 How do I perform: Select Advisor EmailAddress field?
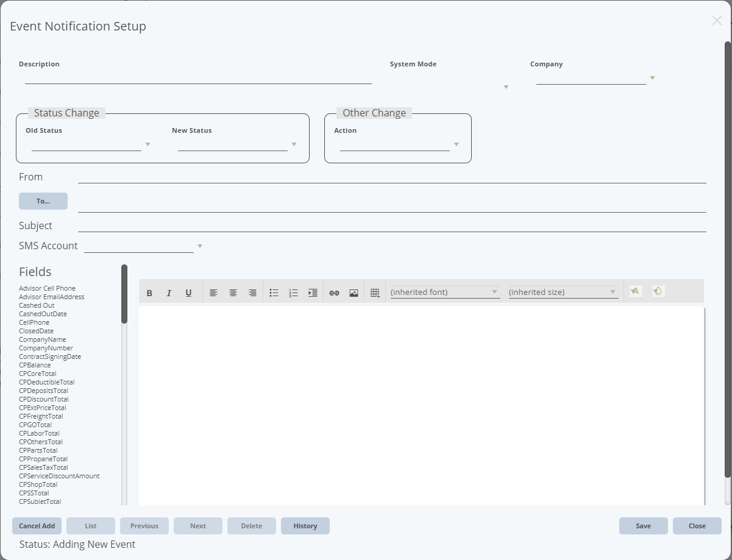(52, 297)
